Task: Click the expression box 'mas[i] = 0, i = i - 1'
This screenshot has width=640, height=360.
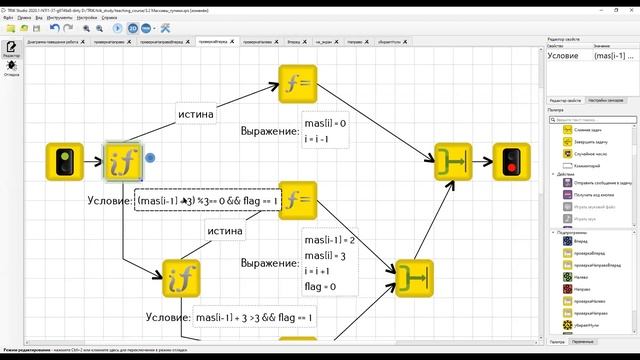Action: click(325, 131)
